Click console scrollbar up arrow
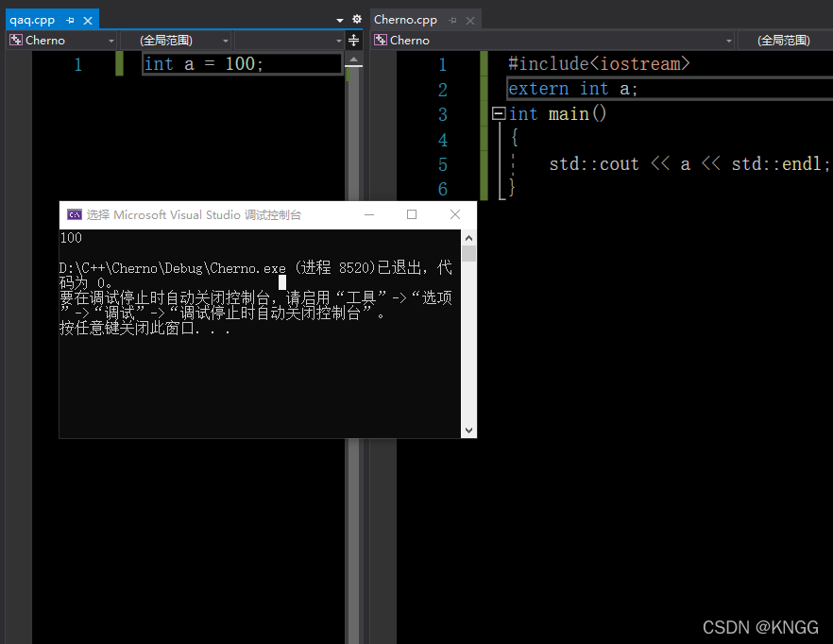Screen dimensions: 833x644 (468, 238)
